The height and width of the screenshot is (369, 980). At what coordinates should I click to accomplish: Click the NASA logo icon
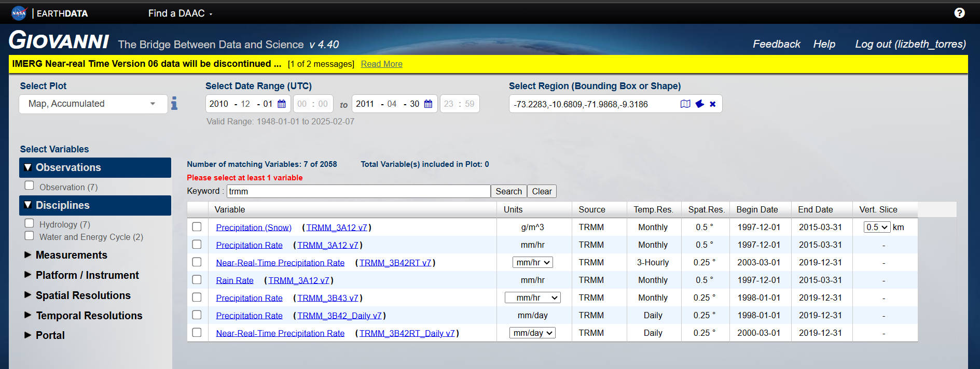pos(19,13)
